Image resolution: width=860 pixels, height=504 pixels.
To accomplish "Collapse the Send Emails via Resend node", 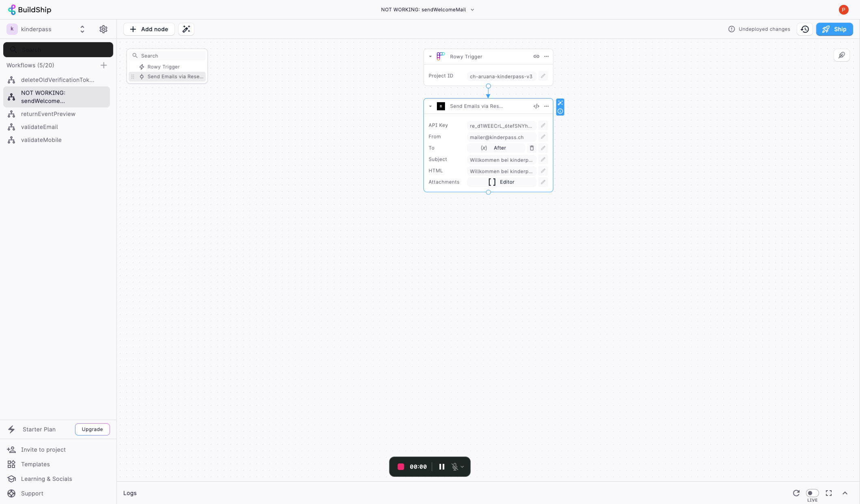I will 430,106.
